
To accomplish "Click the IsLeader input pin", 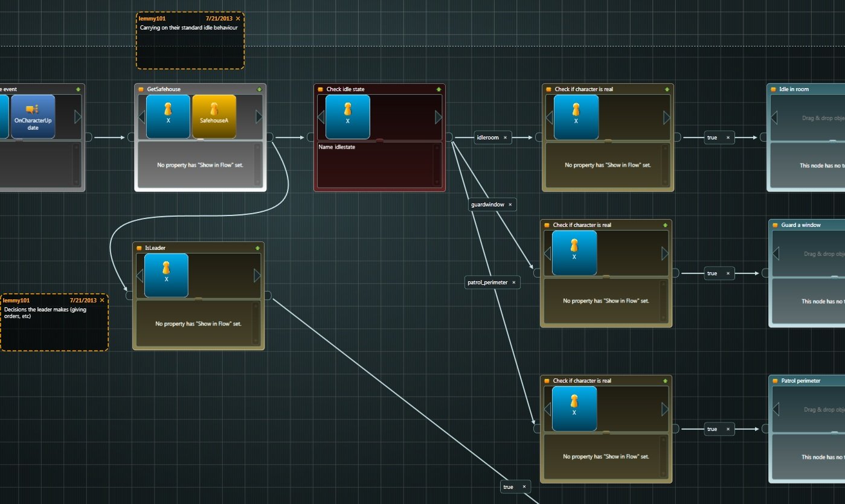I will coord(129,295).
